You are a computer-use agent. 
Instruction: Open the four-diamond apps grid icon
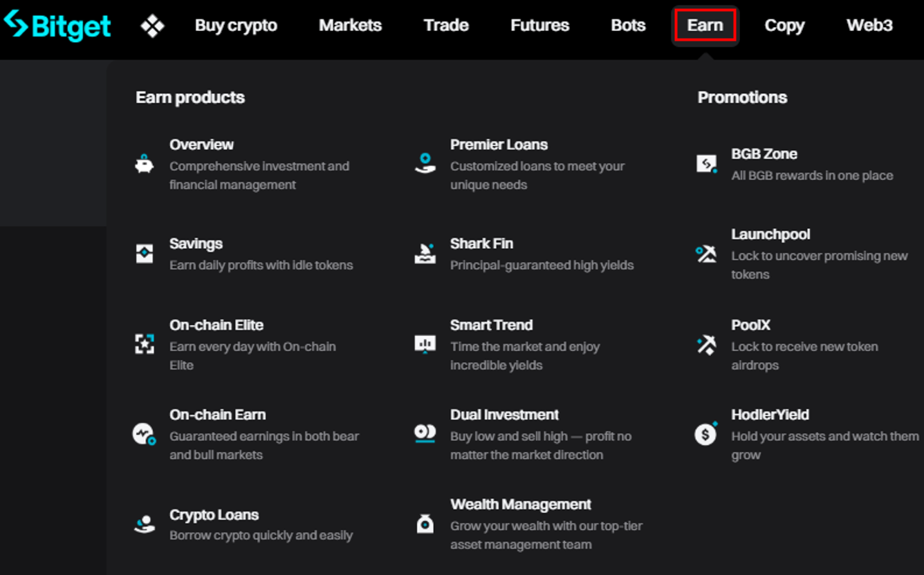click(152, 26)
